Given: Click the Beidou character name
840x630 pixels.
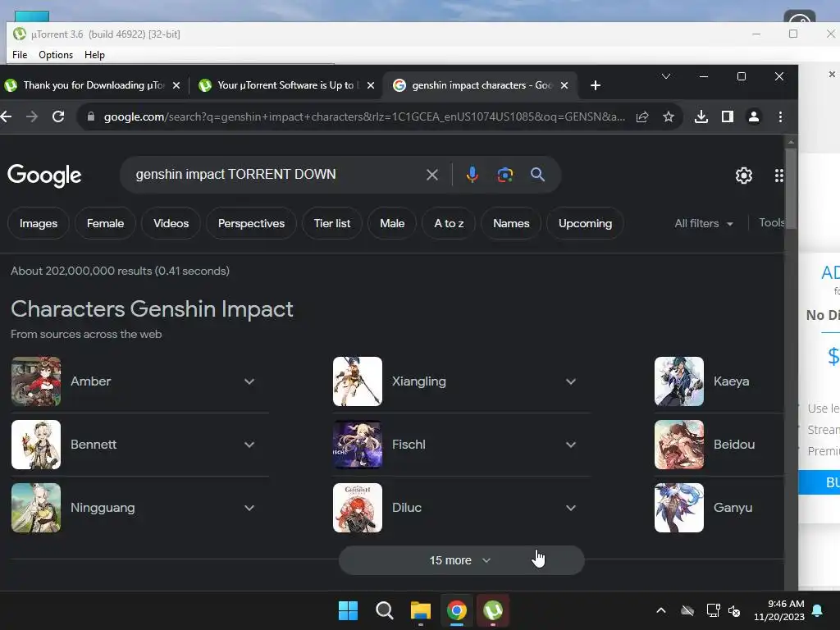Looking at the screenshot, I should coord(734,445).
